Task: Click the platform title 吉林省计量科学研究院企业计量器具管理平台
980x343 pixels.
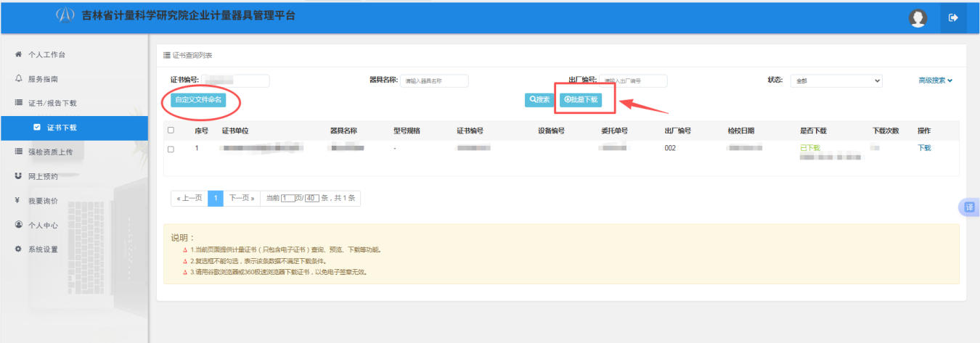Action: pyautogui.click(x=189, y=15)
